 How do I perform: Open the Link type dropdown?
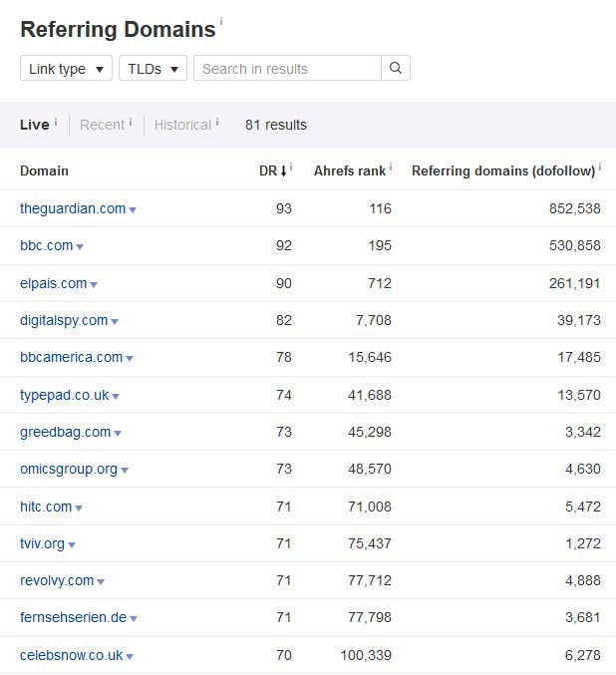point(67,68)
